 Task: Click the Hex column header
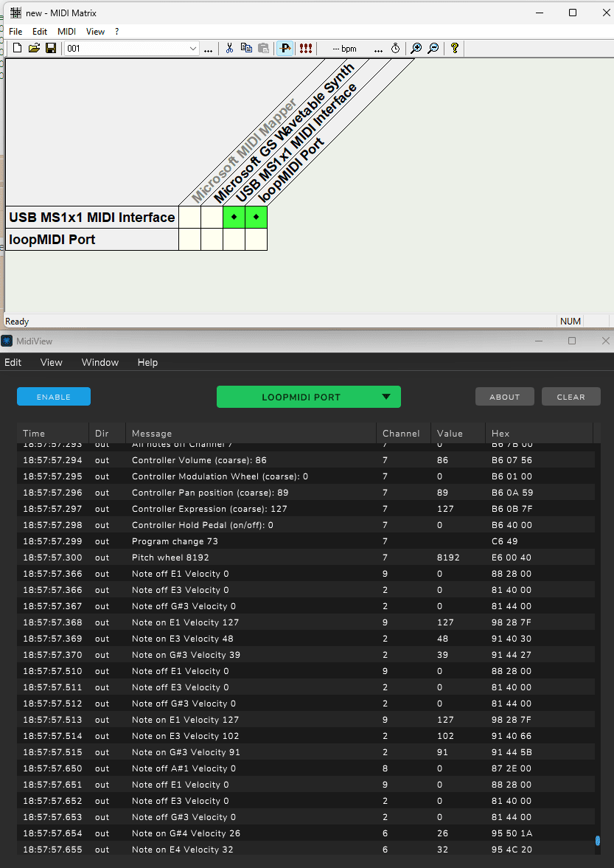tap(539, 434)
